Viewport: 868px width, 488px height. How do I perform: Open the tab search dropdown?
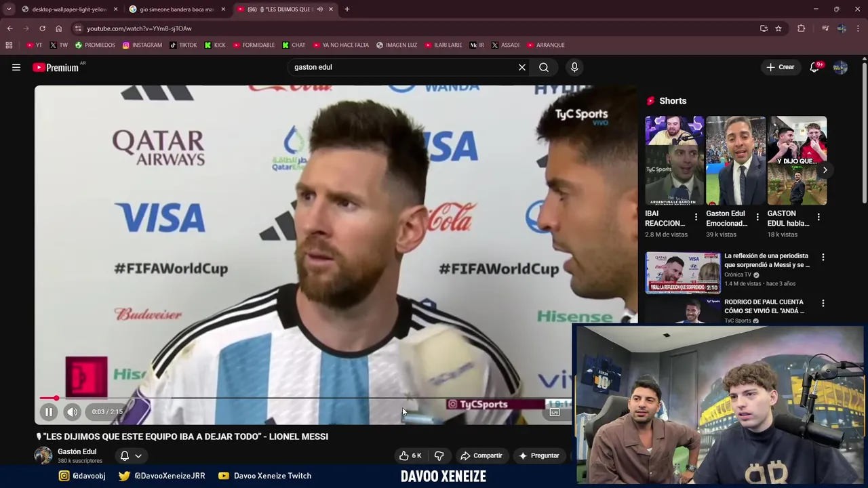point(8,9)
